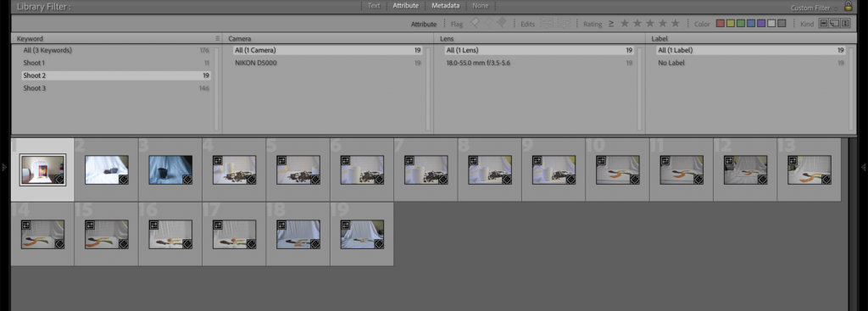Click keyword tag badge on photo 2

click(x=124, y=180)
